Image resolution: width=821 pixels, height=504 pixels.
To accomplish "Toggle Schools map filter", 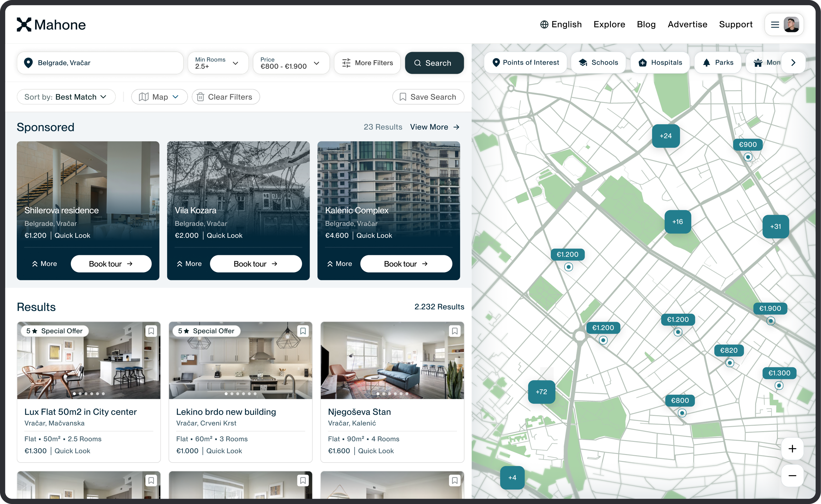I will 599,62.
